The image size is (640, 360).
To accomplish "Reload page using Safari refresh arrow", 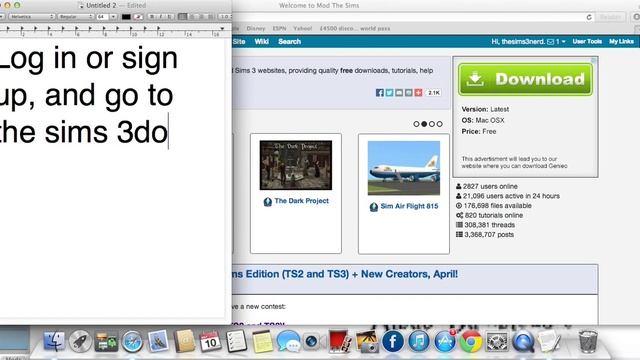I will tap(589, 17).
